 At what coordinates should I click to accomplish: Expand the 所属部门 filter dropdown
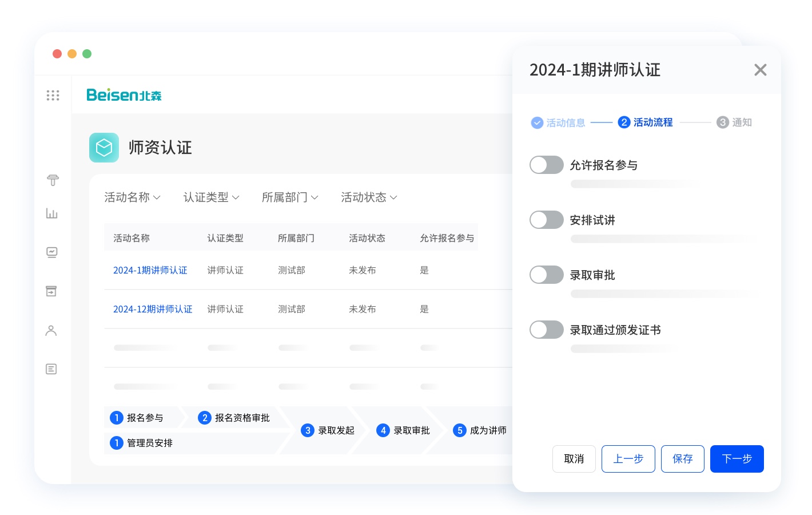290,197
